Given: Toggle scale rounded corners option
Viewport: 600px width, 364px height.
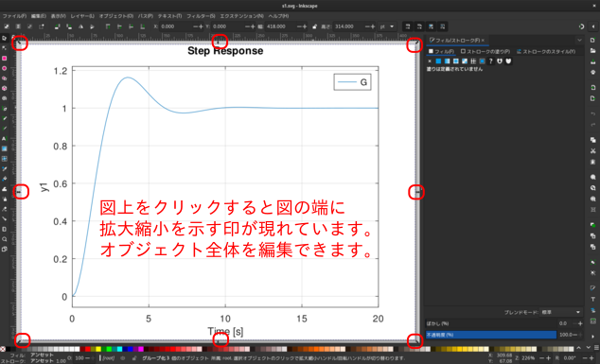Looking at the screenshot, I should click(x=419, y=26).
